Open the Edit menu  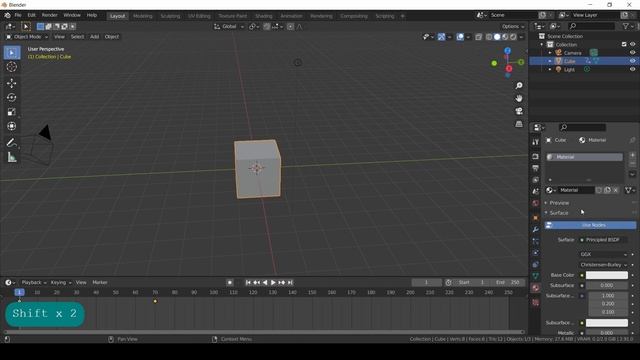[x=31, y=15]
